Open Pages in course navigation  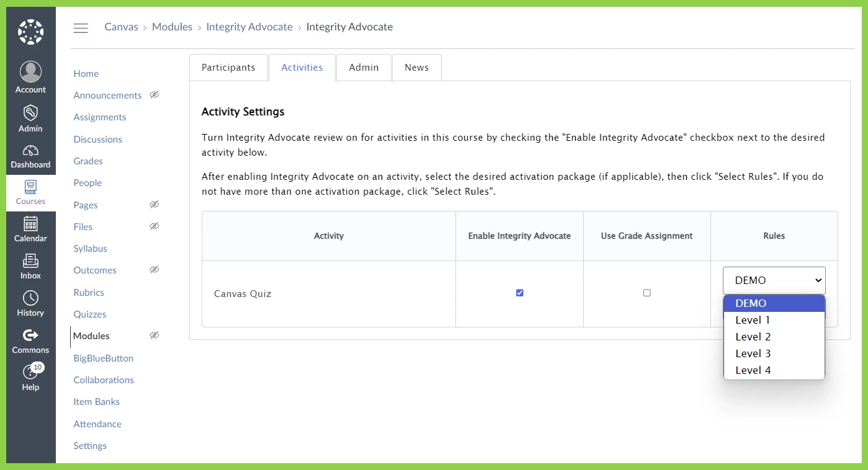[86, 205]
